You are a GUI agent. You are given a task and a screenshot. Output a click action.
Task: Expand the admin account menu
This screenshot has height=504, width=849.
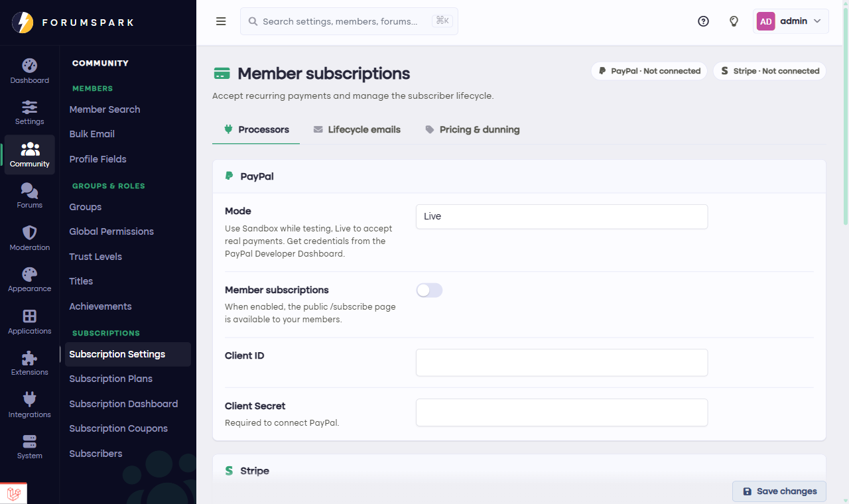point(791,21)
